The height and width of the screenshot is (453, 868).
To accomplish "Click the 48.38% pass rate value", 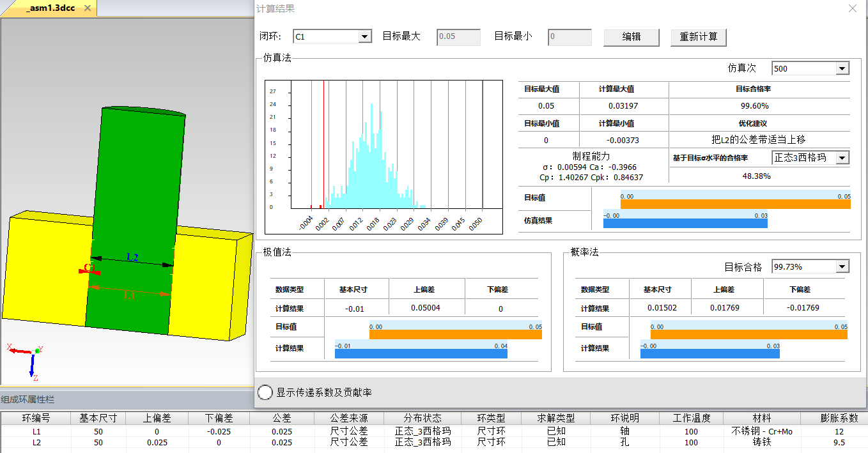I will (x=758, y=176).
